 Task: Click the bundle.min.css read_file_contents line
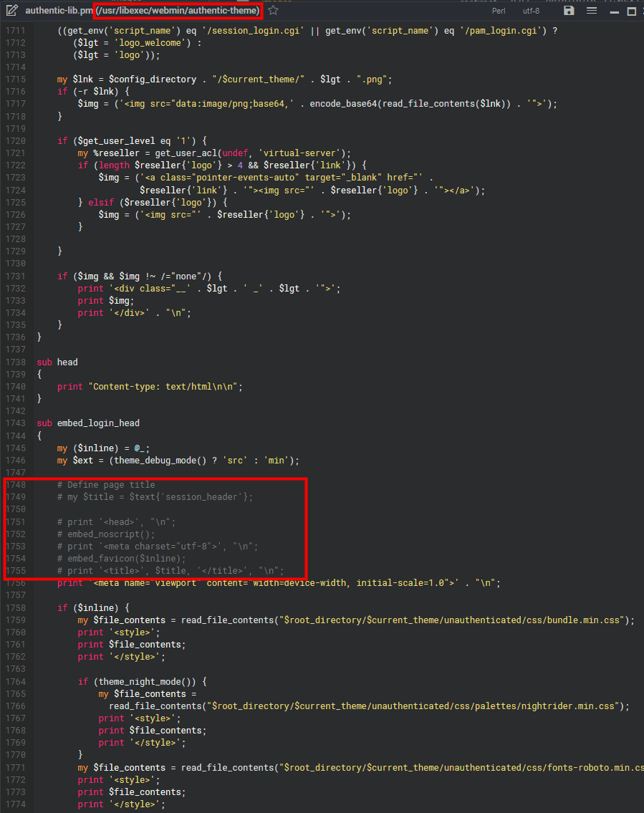coord(356,620)
